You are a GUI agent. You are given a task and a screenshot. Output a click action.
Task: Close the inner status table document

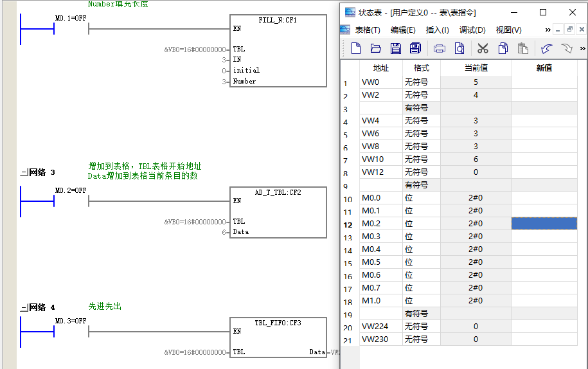[582, 30]
